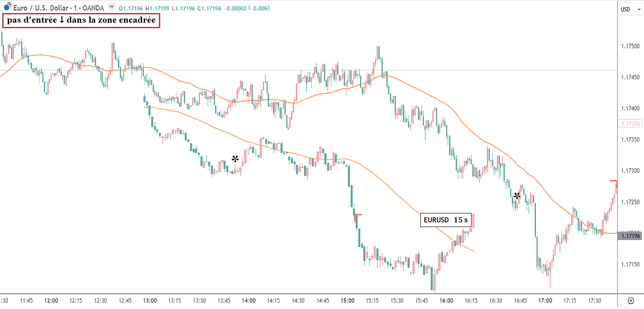Open the USD currency dropdown
The height and width of the screenshot is (309, 644).
pos(630,9)
